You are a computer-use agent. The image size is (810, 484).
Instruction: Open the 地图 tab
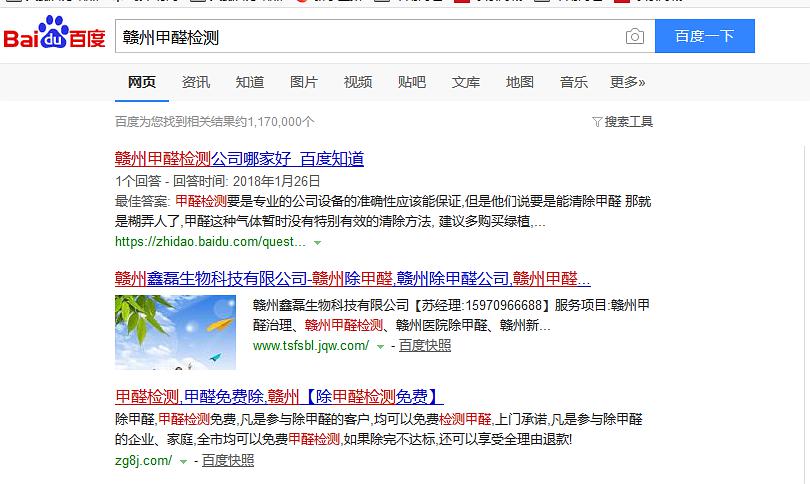click(520, 82)
